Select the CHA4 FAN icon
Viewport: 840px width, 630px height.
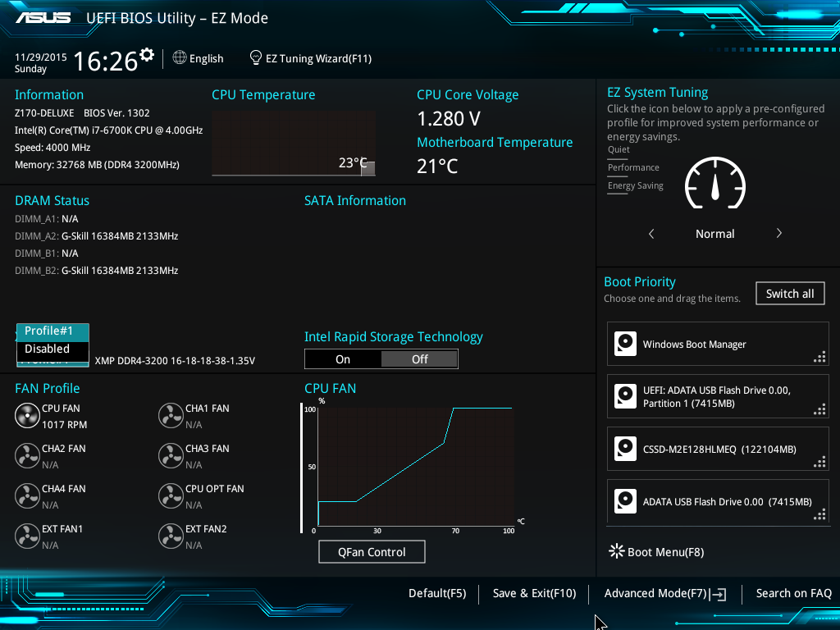(x=27, y=496)
